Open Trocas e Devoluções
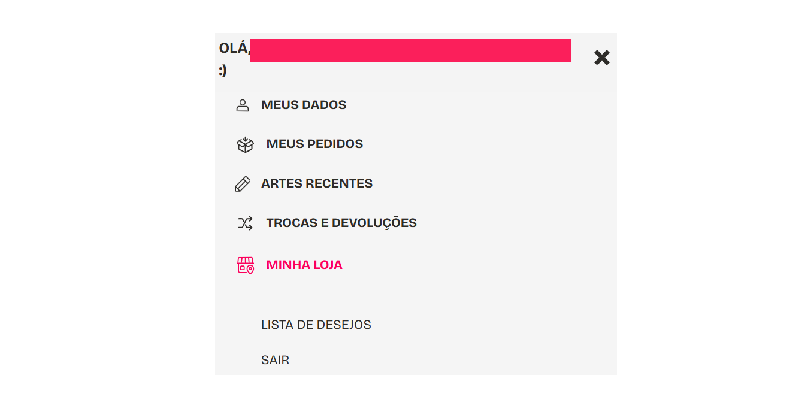800x412 pixels. pos(341,223)
